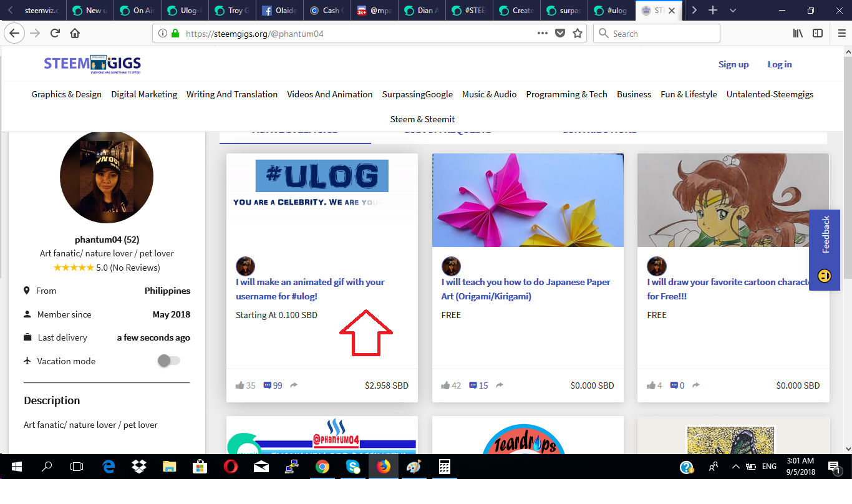Screen dimensions: 852x504
Task: Show the Firefox sidebars
Action: (x=817, y=34)
